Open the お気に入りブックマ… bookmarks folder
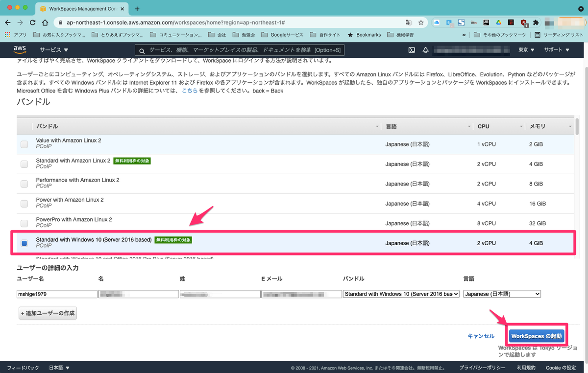This screenshot has height=373, width=588. click(59, 35)
